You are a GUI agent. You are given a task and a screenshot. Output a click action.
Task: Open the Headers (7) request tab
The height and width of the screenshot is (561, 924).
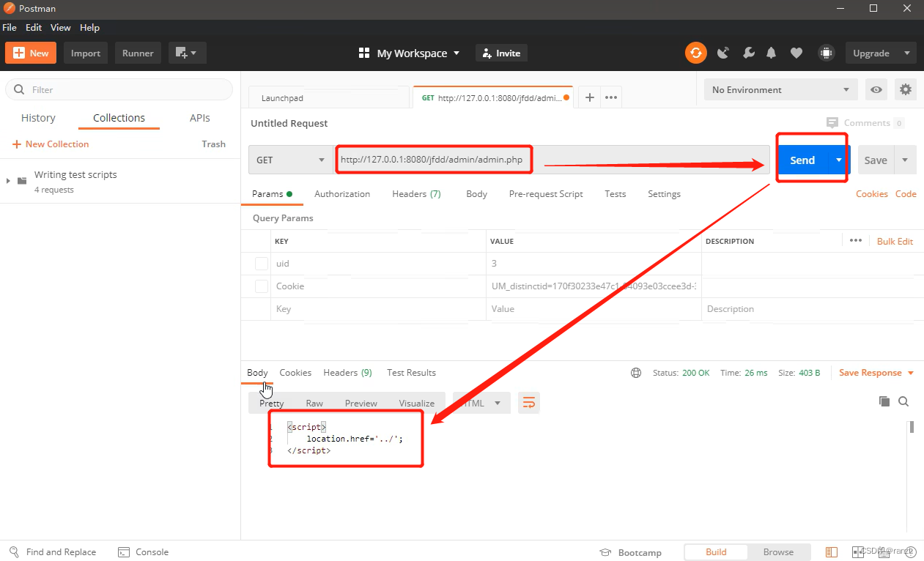point(416,194)
